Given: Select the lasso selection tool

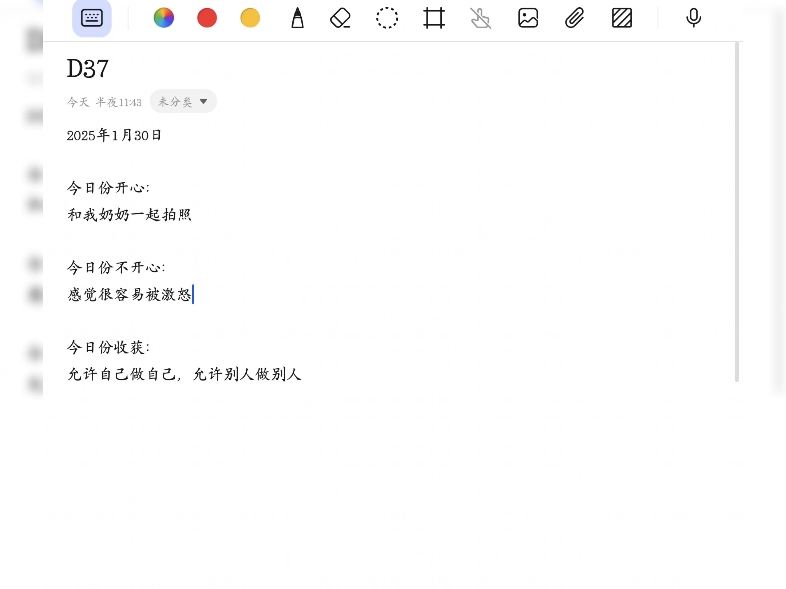Looking at the screenshot, I should pyautogui.click(x=387, y=18).
